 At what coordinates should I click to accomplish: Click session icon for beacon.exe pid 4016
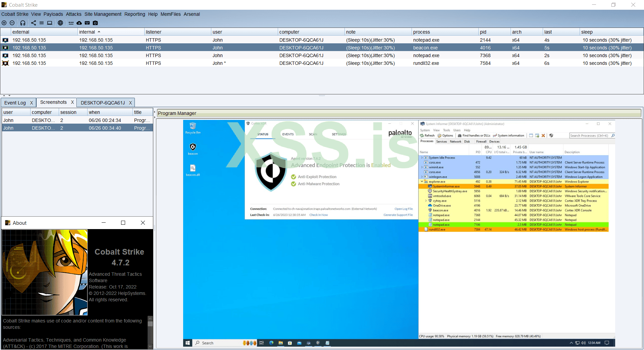[5, 48]
